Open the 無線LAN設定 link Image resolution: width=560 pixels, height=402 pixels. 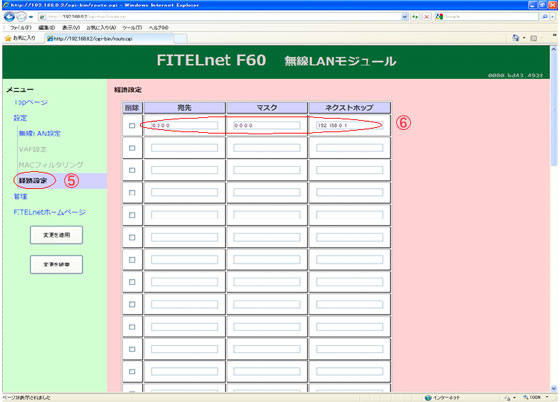[x=40, y=134]
